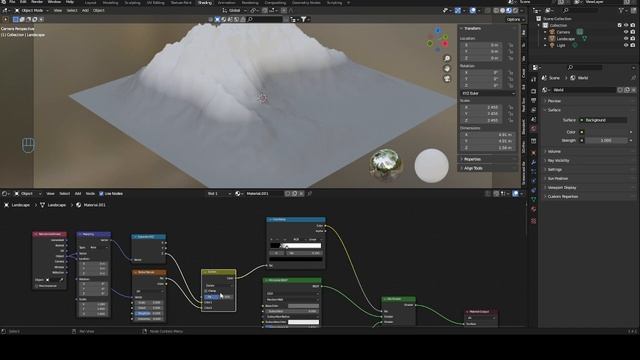The height and width of the screenshot is (360, 640).
Task: Click the select box tool icon
Action: point(16,19)
